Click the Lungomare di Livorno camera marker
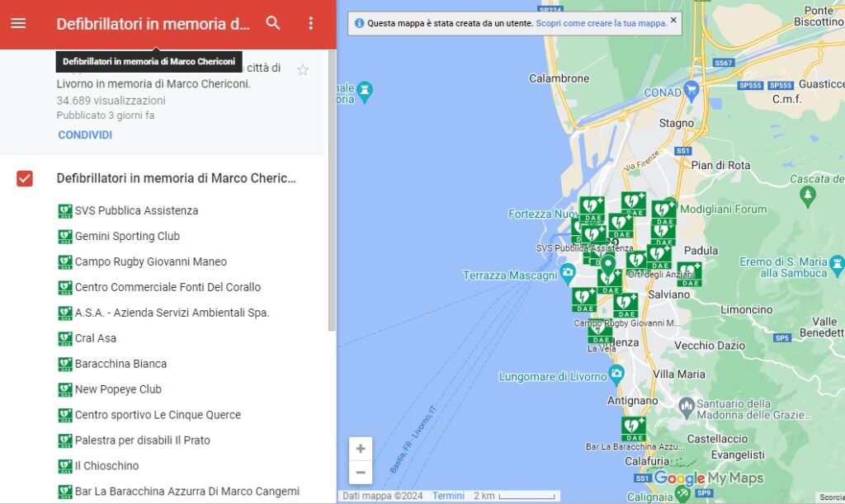 tap(616, 376)
